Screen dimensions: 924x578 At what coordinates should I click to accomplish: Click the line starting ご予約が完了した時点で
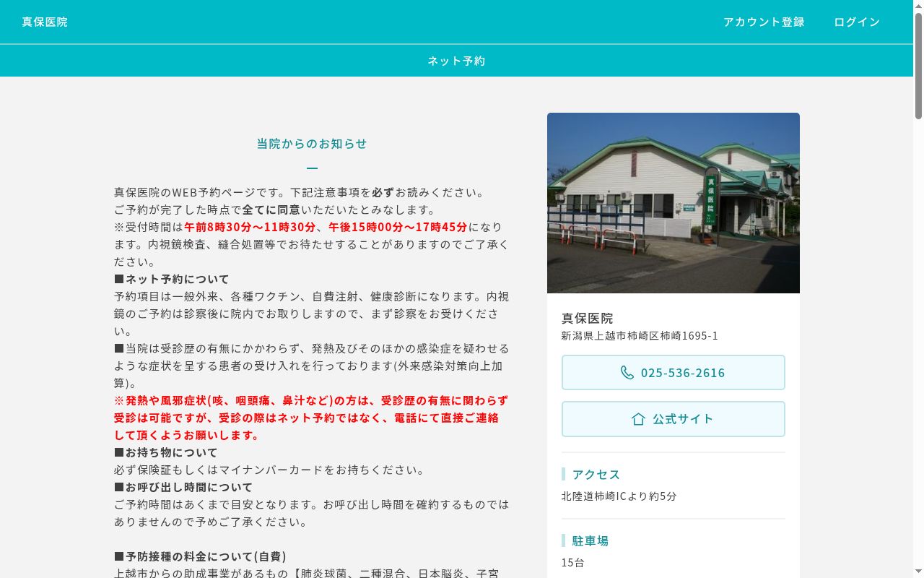276,210
